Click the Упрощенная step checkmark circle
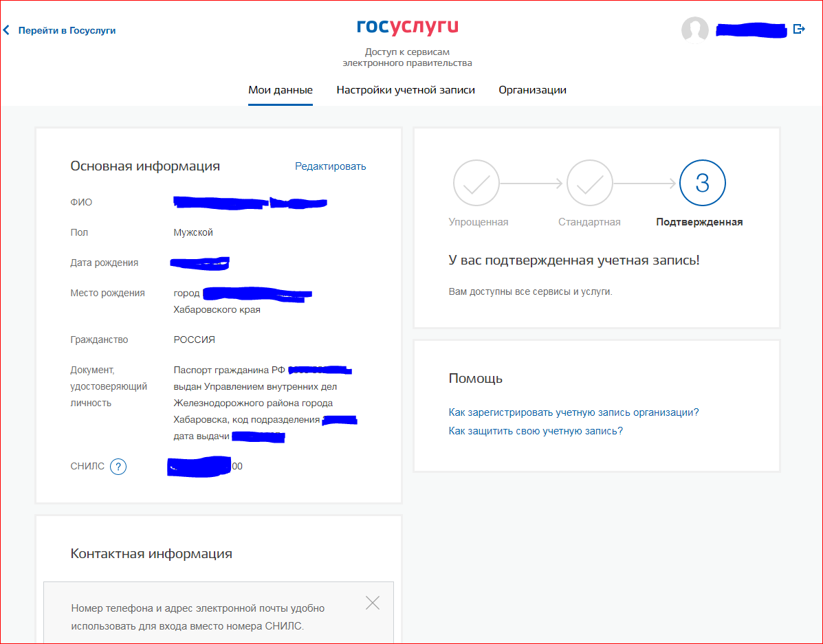Viewport: 823px width, 644px height. tap(476, 184)
